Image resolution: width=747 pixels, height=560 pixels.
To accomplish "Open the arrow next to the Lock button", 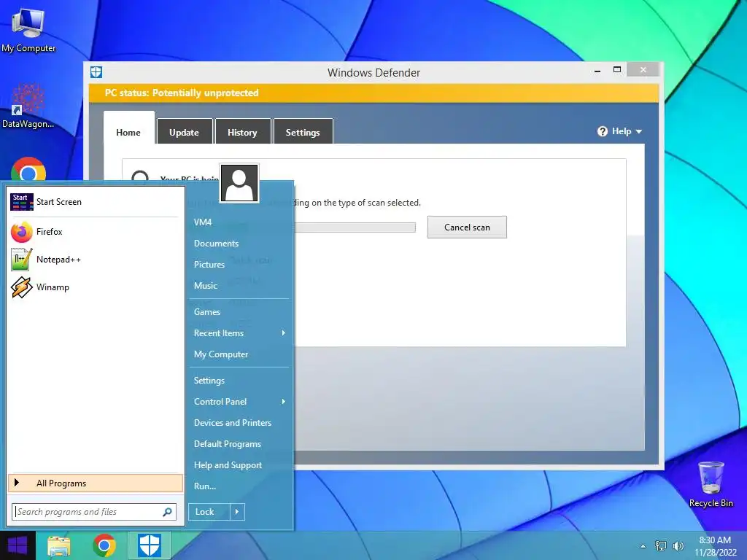I will (237, 512).
